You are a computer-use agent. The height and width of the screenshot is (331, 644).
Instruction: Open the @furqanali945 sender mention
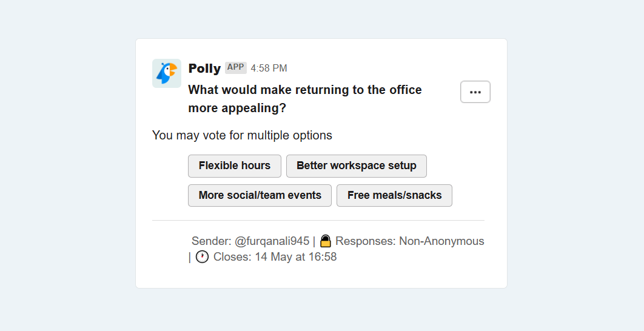click(x=272, y=241)
